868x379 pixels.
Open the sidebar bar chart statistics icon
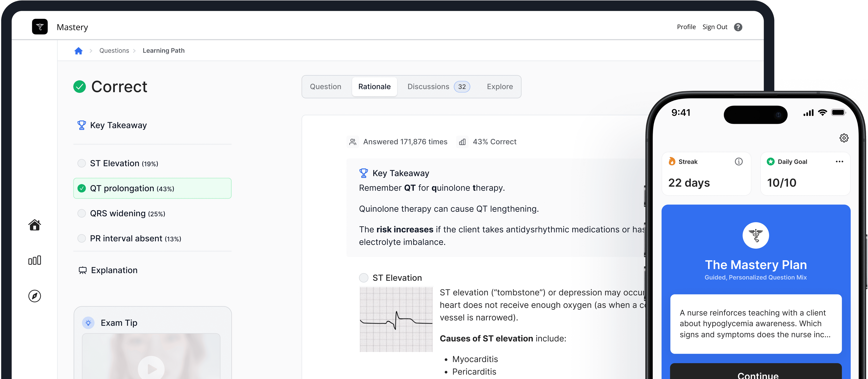click(x=35, y=260)
